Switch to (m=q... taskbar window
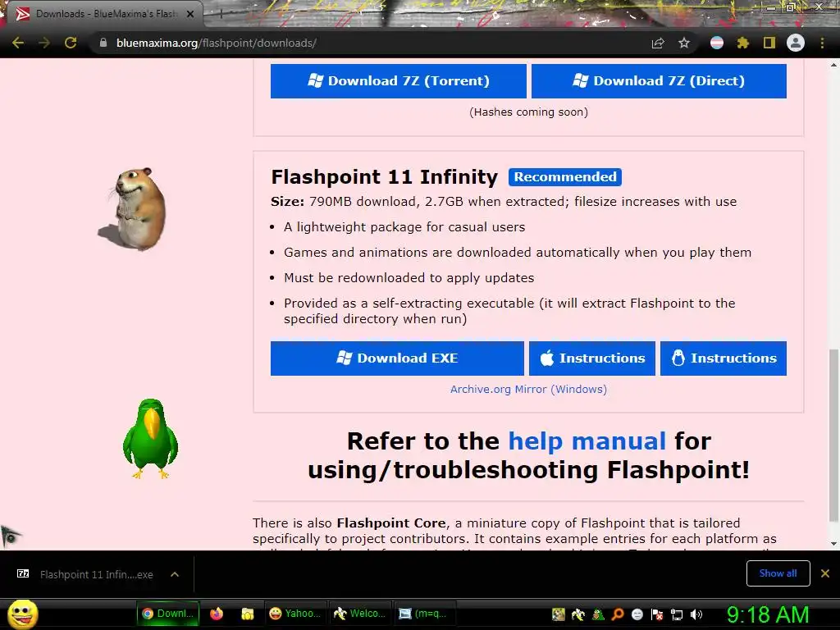 [424, 614]
